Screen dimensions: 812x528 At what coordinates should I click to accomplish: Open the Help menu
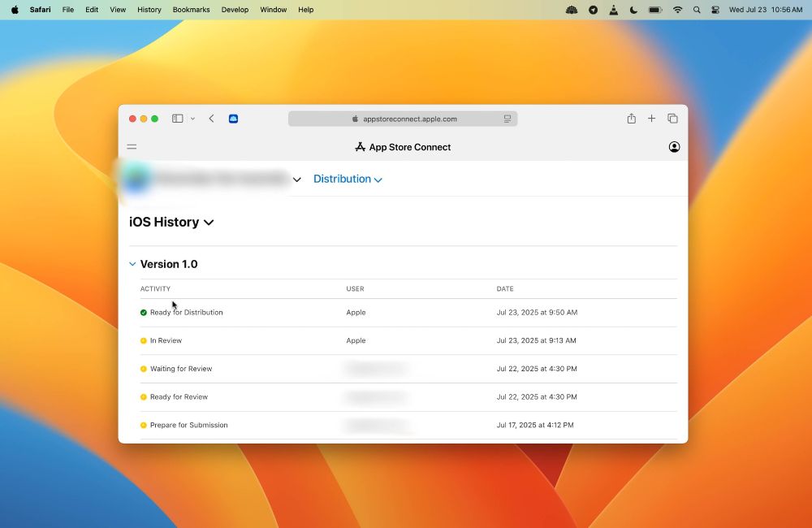305,9
